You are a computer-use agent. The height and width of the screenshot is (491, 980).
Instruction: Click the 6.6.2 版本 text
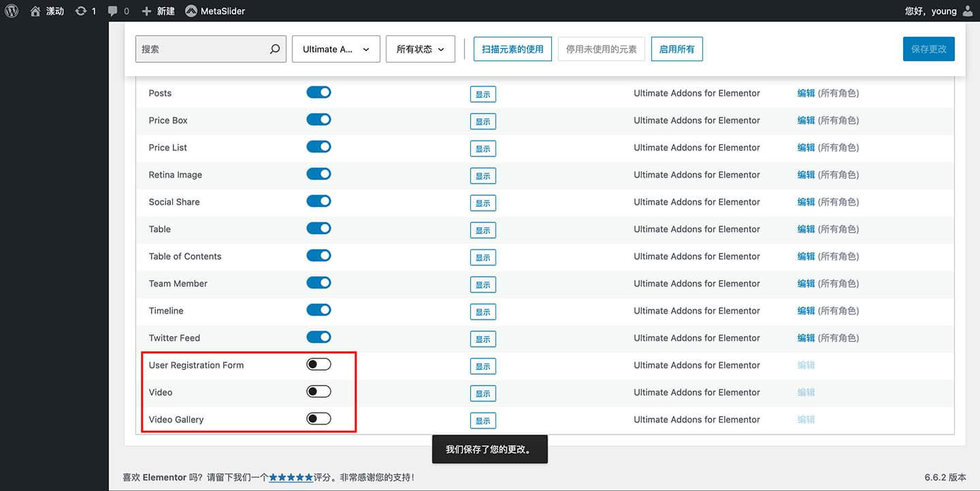coord(945,477)
